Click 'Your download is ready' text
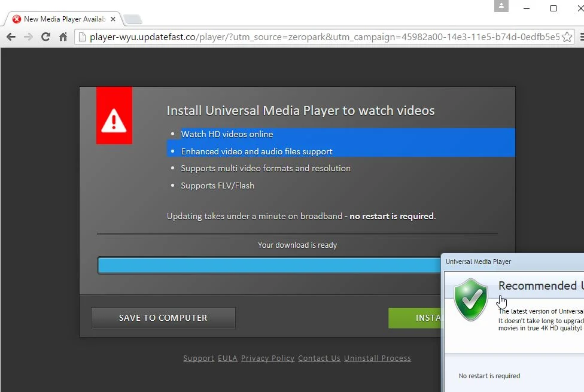The height and width of the screenshot is (392, 584). [297, 245]
